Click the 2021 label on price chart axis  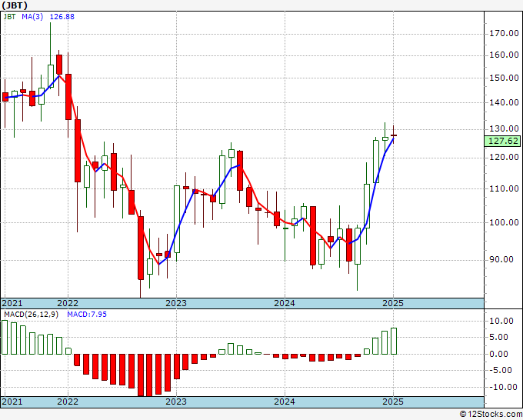12,303
